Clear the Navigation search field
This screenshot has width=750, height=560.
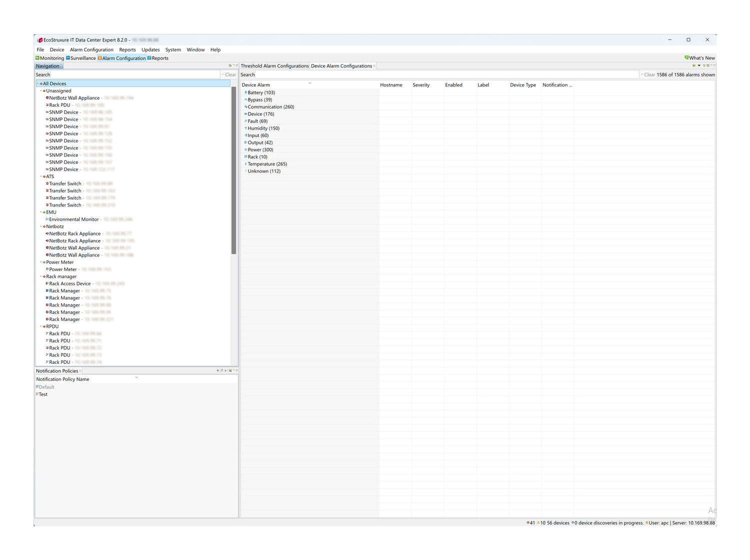229,74
